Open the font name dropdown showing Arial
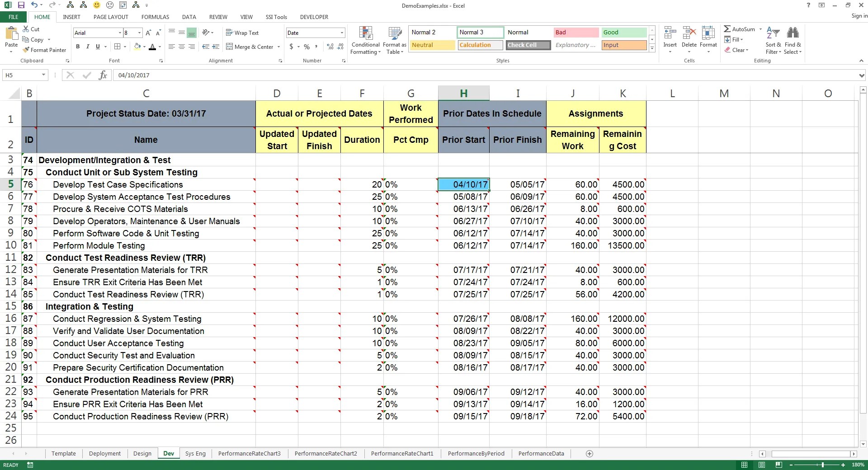Viewport: 868px width, 470px height. click(120, 33)
